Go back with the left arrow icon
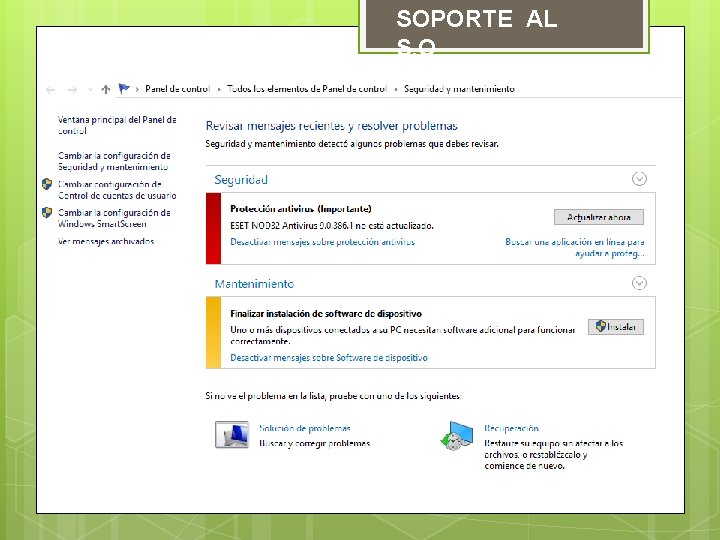 pyautogui.click(x=51, y=90)
